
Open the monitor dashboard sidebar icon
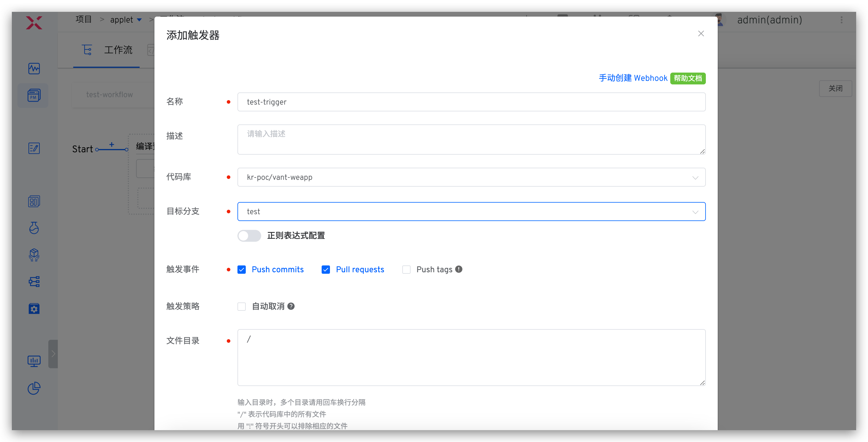34,361
